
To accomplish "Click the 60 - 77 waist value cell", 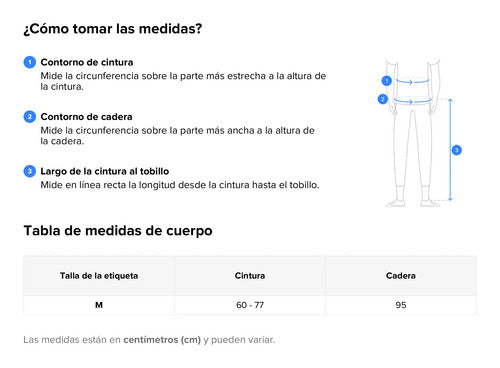I will coord(250,305).
